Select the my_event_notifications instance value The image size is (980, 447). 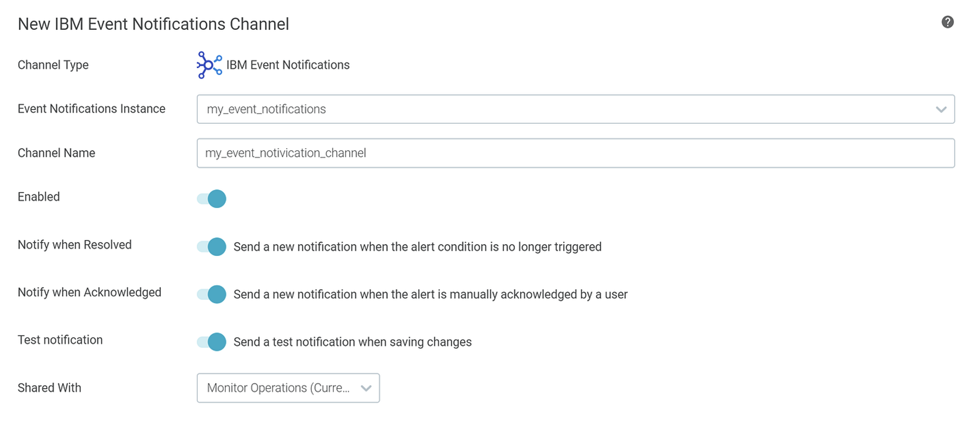[266, 109]
